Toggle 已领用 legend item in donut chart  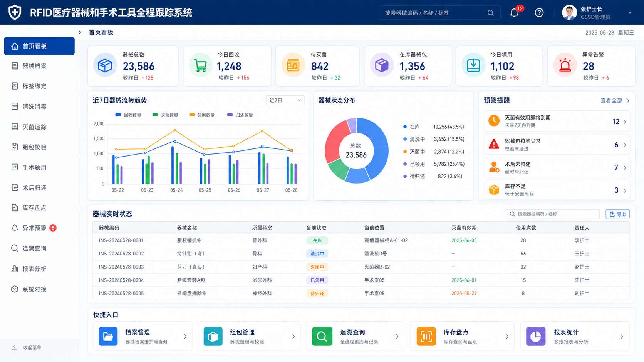(414, 164)
